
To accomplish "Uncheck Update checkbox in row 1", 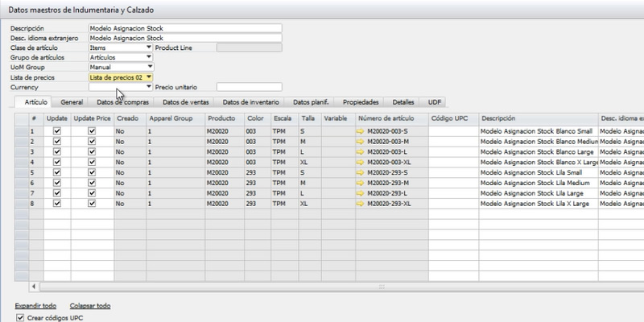I will pyautogui.click(x=56, y=130).
